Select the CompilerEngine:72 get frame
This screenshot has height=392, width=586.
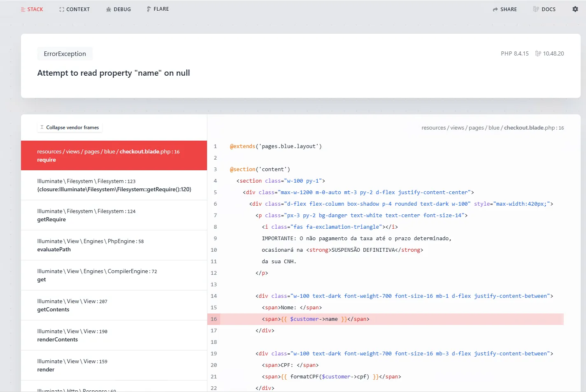114,275
